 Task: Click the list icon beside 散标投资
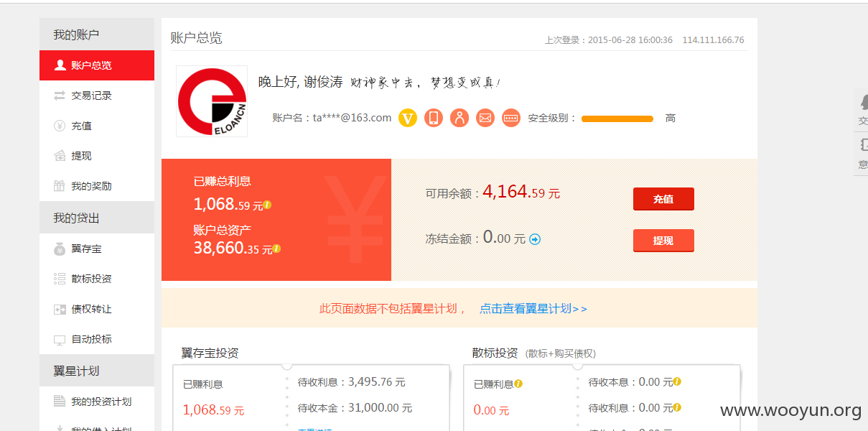tap(60, 279)
